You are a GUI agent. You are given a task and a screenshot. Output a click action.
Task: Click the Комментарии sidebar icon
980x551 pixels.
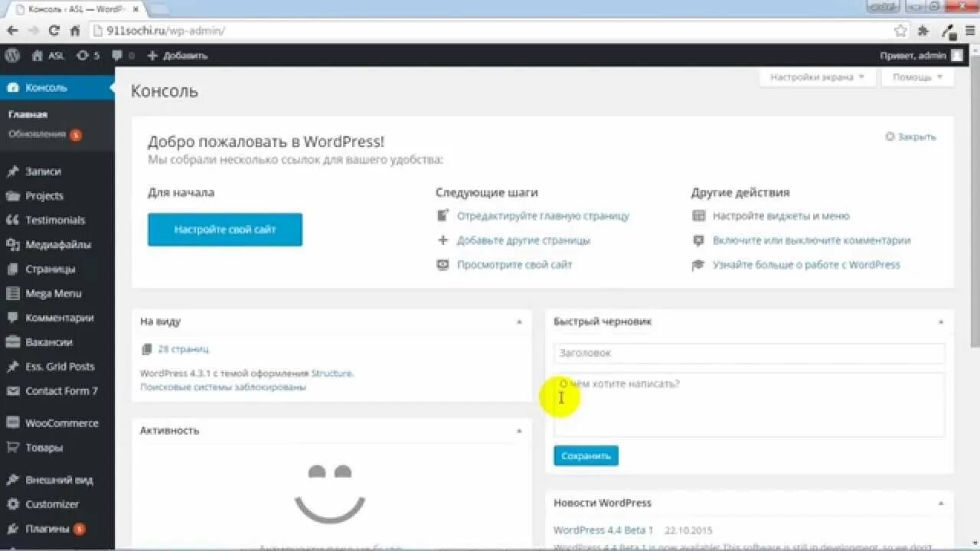pyautogui.click(x=12, y=318)
